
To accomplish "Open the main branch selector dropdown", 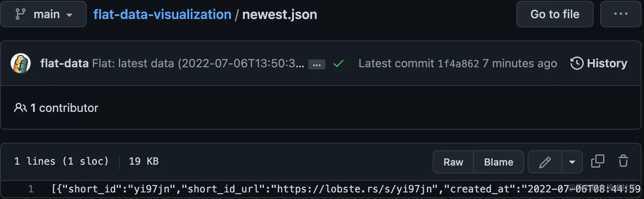I will pos(43,14).
